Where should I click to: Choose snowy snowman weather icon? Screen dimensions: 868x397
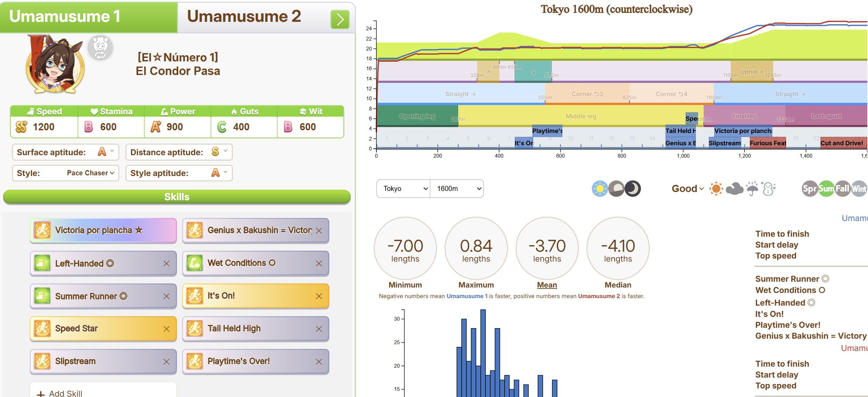pos(769,189)
